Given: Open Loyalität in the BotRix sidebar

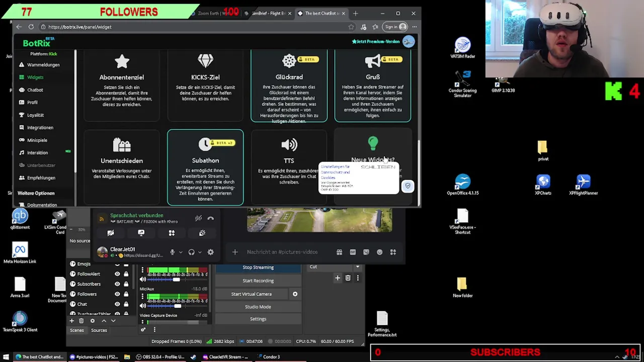Looking at the screenshot, I should 35,115.
